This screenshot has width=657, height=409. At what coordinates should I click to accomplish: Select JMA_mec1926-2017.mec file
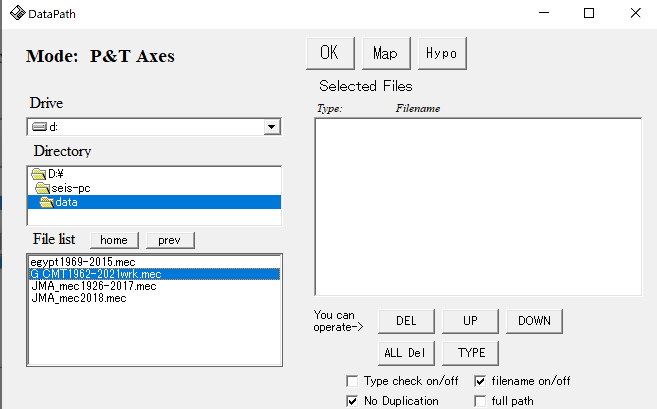pyautogui.click(x=154, y=286)
